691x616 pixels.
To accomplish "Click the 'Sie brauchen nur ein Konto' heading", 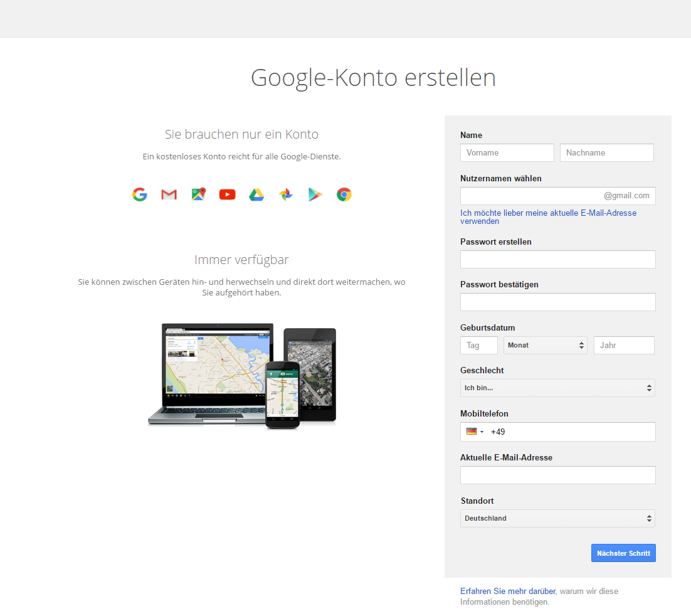I will click(x=241, y=134).
